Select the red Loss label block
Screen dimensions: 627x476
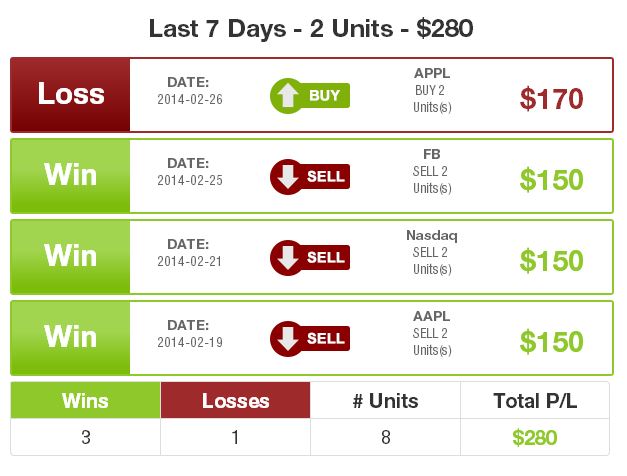(x=70, y=95)
